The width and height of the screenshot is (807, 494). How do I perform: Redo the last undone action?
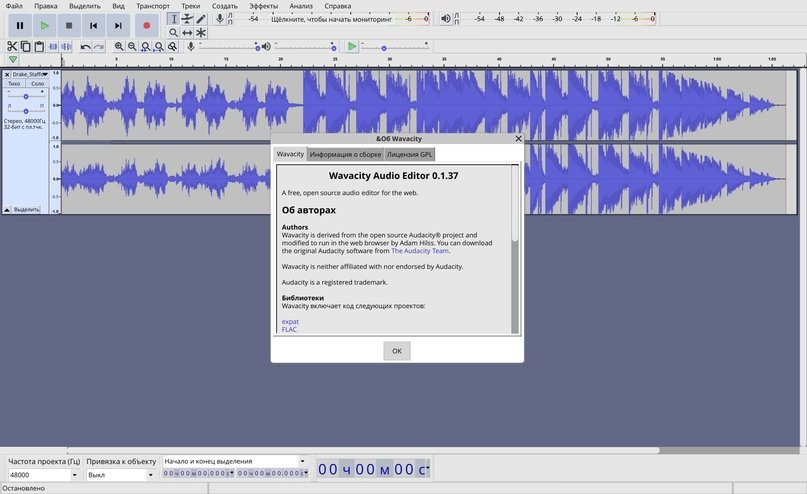[x=99, y=46]
